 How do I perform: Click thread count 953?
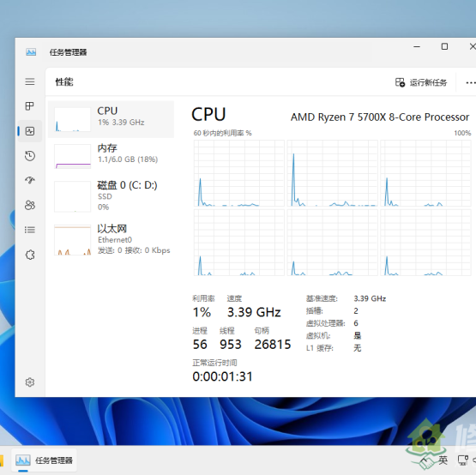click(231, 345)
